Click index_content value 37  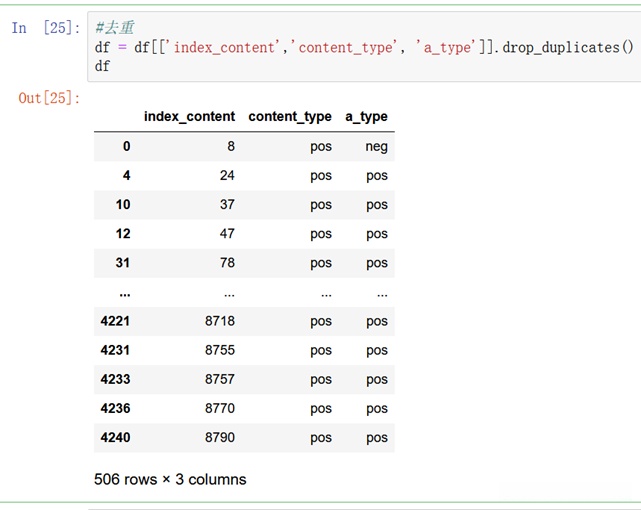pos(227,204)
